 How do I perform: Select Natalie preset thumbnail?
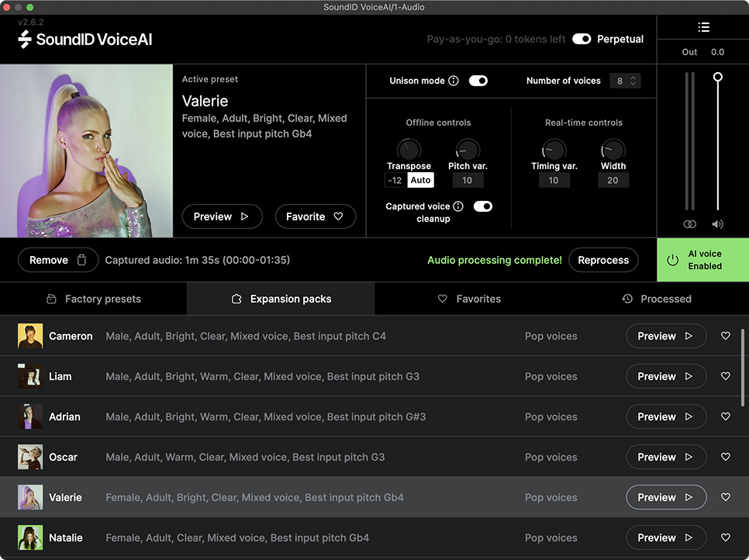[x=30, y=538]
